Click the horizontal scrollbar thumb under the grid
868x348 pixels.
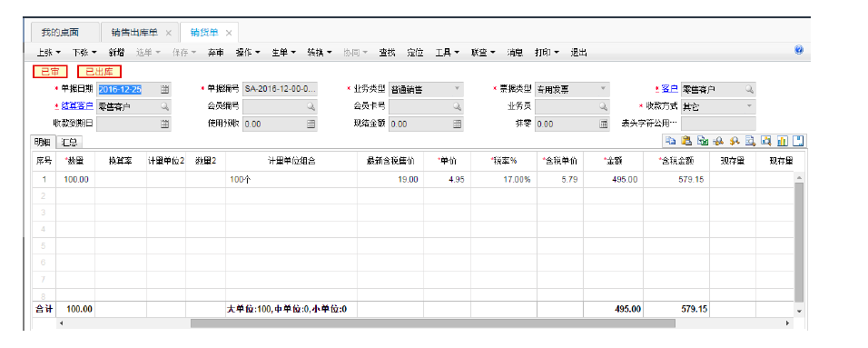pos(433,323)
